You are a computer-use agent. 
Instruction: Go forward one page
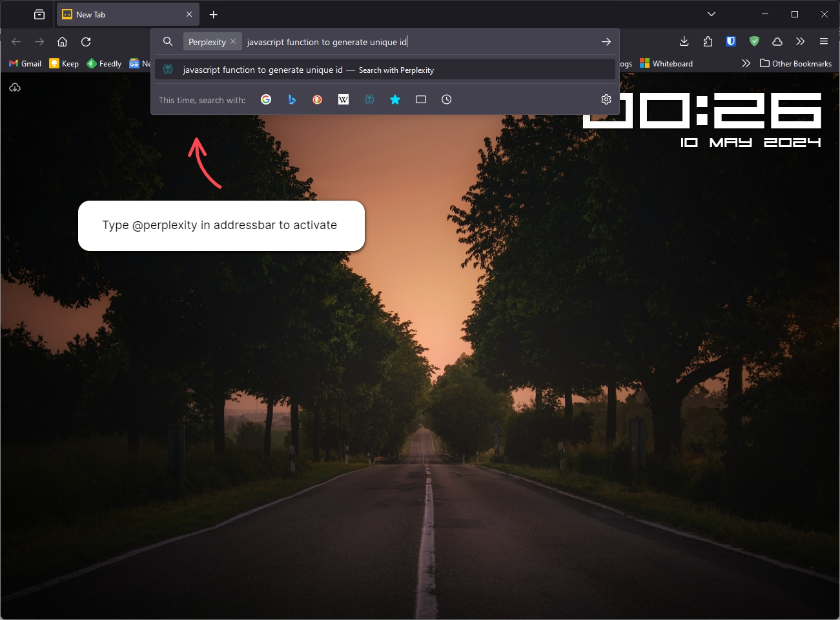(39, 42)
